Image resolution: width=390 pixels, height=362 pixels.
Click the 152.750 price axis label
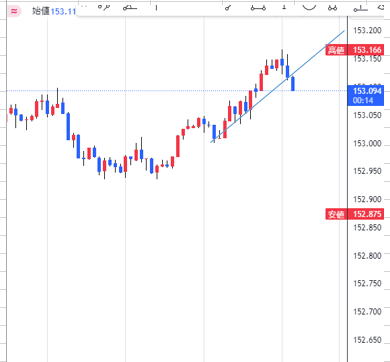(x=367, y=283)
